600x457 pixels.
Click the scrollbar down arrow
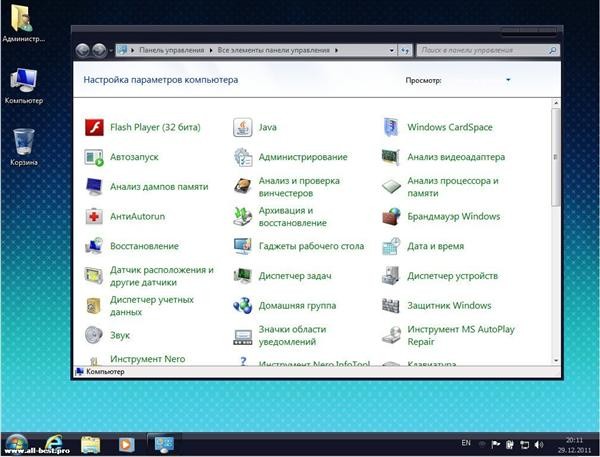tap(556, 361)
